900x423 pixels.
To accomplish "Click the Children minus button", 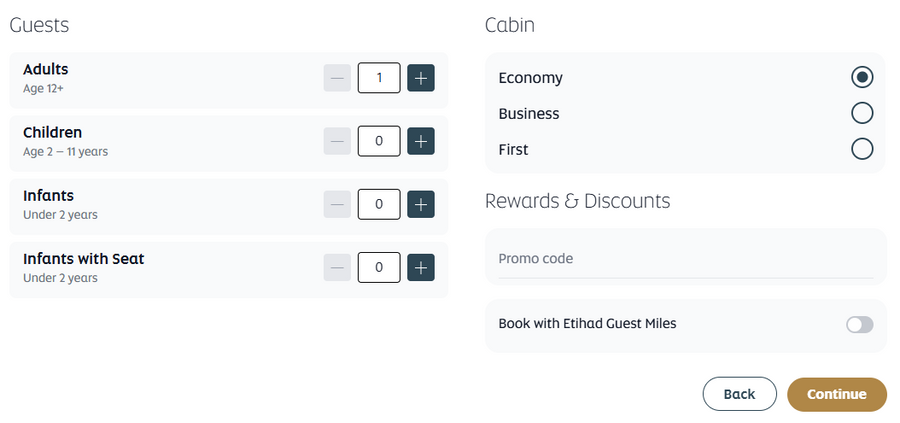I will 337,141.
